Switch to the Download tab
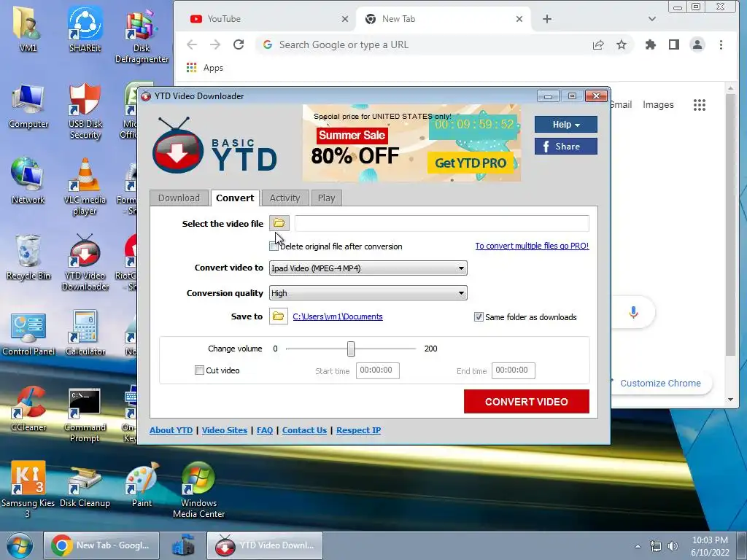The width and height of the screenshot is (747, 560). (179, 198)
